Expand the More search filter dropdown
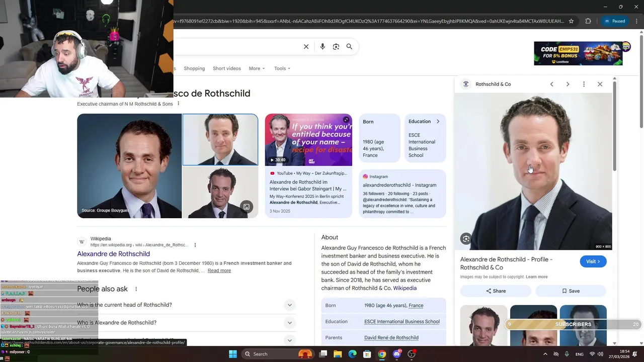Screen dimensions: 644x362 257,68
